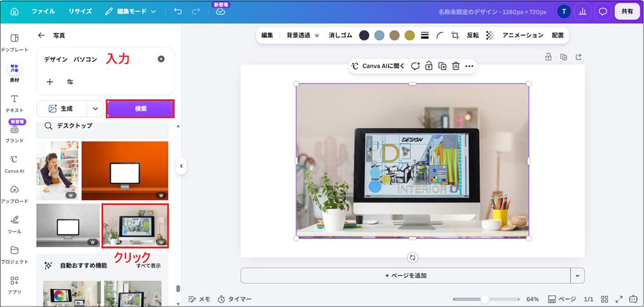
Task: Open search filter sliders icon
Action: coord(70,82)
